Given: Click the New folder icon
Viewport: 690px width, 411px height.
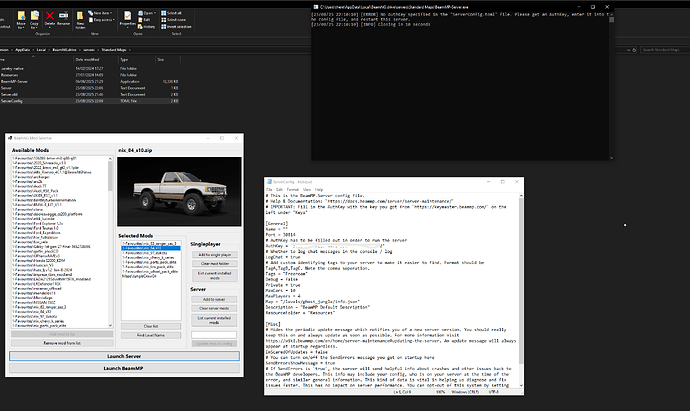Looking at the screenshot, I should pyautogui.click(x=80, y=17).
